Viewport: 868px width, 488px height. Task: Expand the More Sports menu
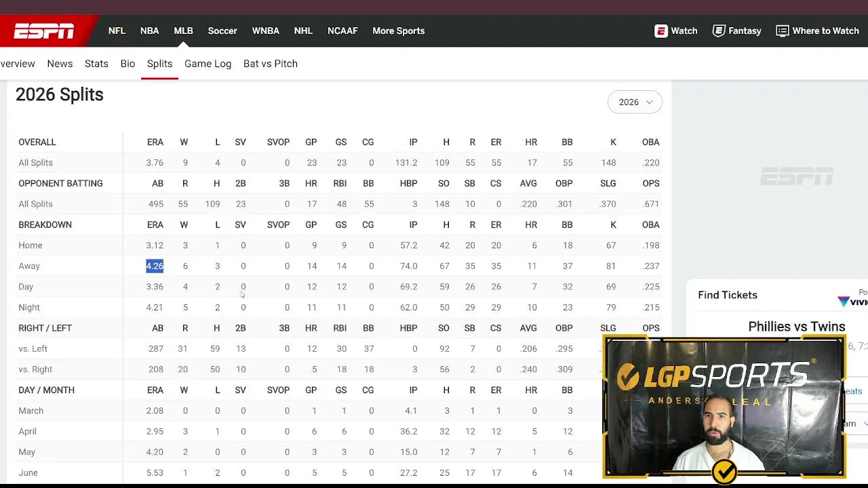tap(398, 30)
